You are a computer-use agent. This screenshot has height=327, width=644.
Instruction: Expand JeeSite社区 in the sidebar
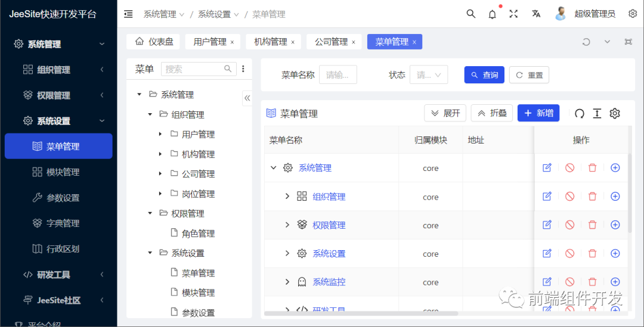(58, 300)
